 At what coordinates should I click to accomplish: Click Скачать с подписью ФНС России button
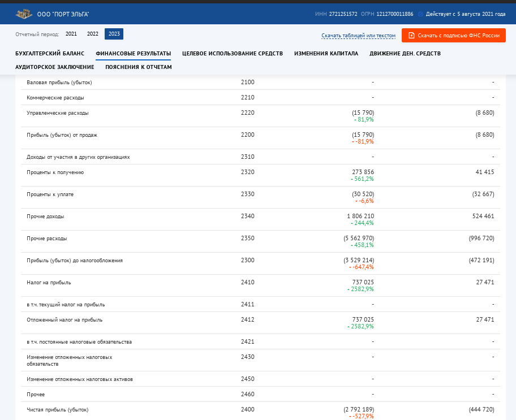point(453,36)
